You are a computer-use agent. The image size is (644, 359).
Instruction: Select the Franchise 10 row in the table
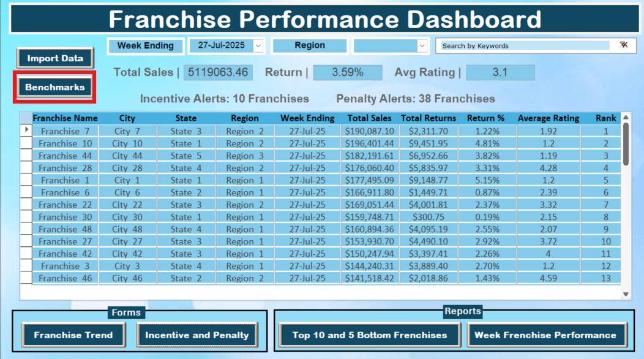click(x=66, y=143)
